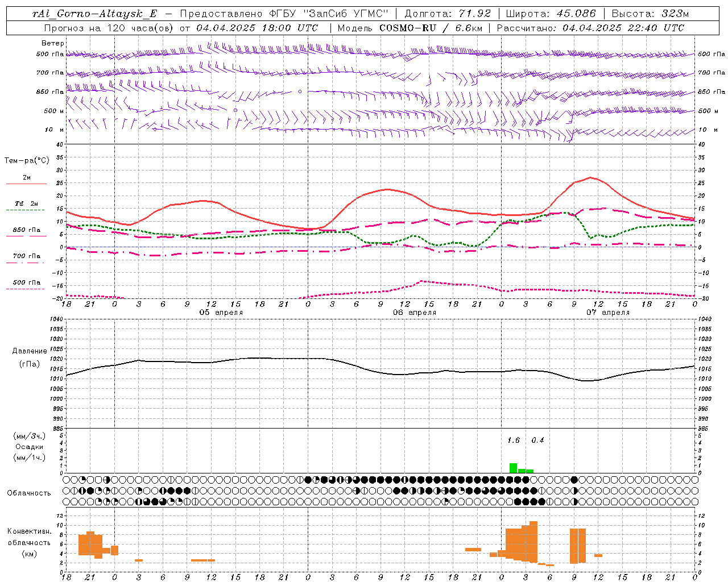
Task: Click the 850 гПа temperature legend entry
Action: tap(27, 230)
